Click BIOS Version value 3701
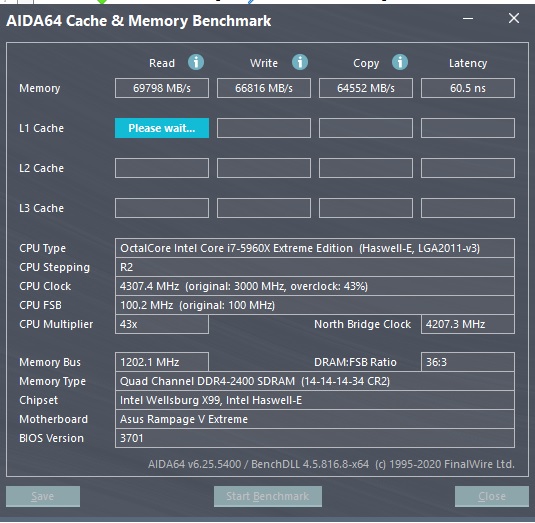 (x=315, y=438)
